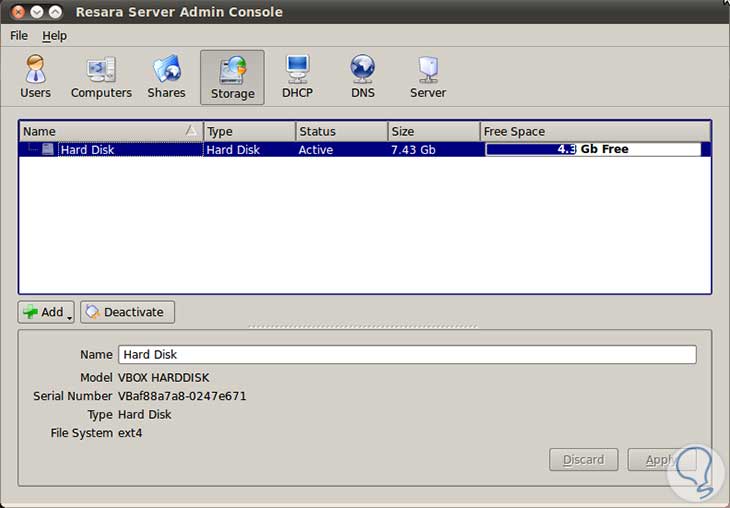
Task: Discard the pending changes
Action: (583, 460)
